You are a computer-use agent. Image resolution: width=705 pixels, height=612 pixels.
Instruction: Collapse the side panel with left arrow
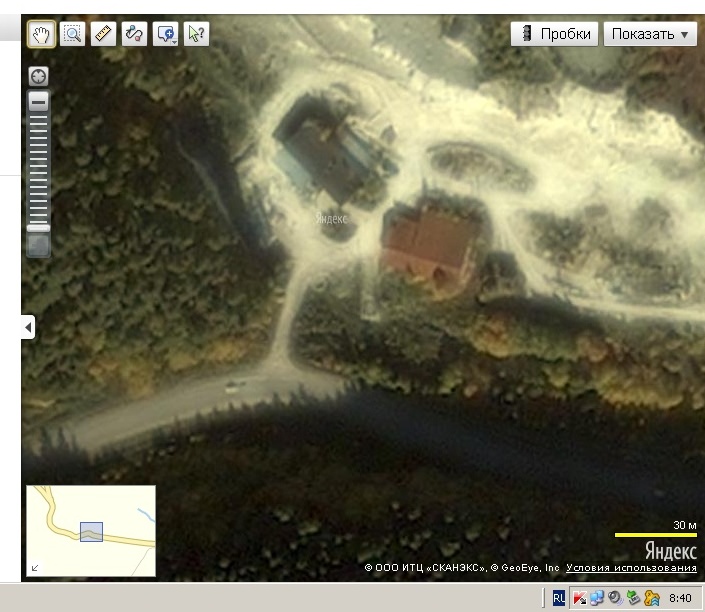pos(28,327)
